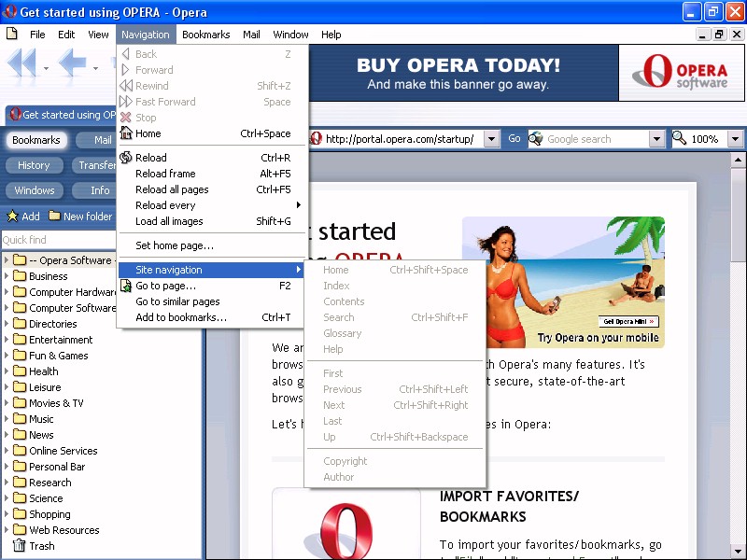This screenshot has height=560, width=747.
Task: Click the Rewind double-arrow toolbar icon
Action: coord(21,63)
